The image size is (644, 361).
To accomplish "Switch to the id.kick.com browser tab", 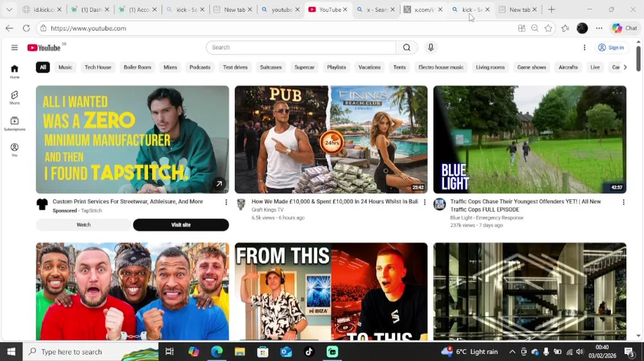I will (42, 10).
